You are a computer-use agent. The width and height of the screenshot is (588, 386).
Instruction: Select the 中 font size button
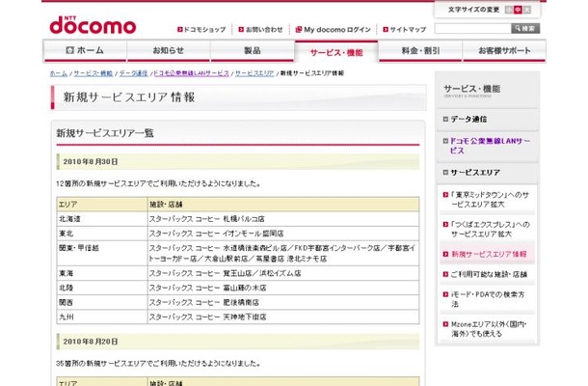[518, 10]
